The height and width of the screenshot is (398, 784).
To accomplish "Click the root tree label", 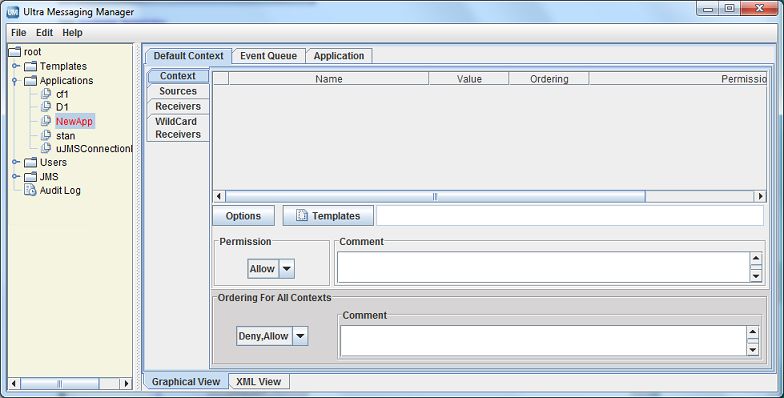I will click(32, 52).
